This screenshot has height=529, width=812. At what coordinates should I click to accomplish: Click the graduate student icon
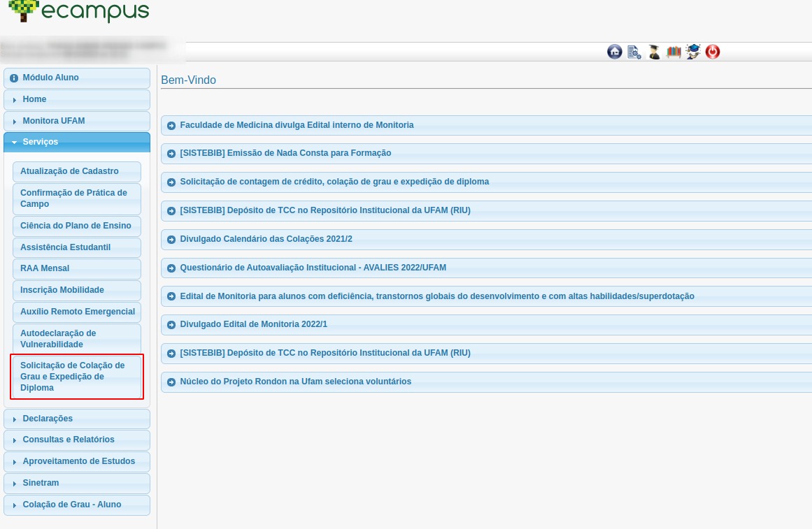click(654, 52)
